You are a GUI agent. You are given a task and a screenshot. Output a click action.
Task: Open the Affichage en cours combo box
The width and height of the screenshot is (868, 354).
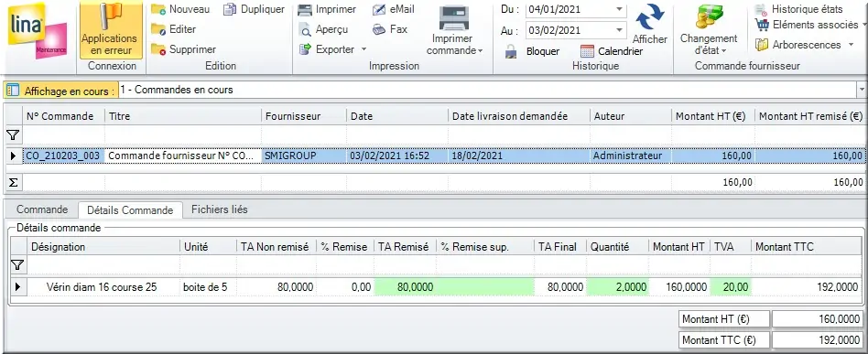tap(493, 90)
